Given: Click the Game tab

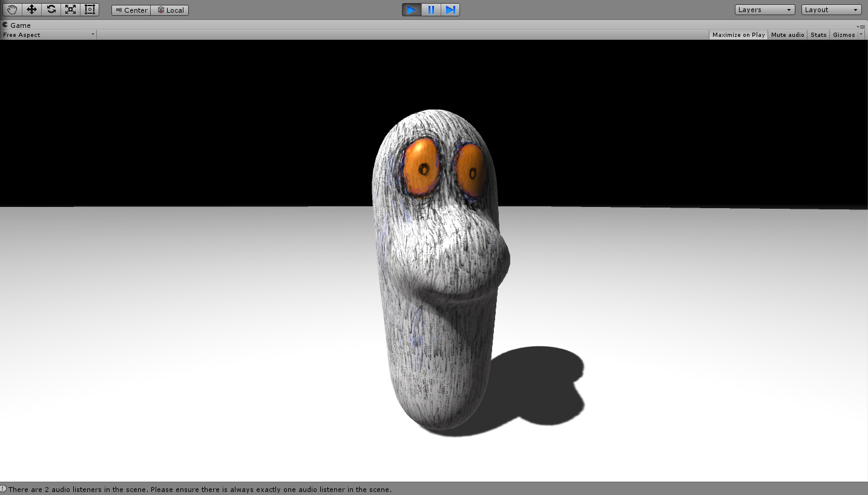Looking at the screenshot, I should [x=20, y=25].
